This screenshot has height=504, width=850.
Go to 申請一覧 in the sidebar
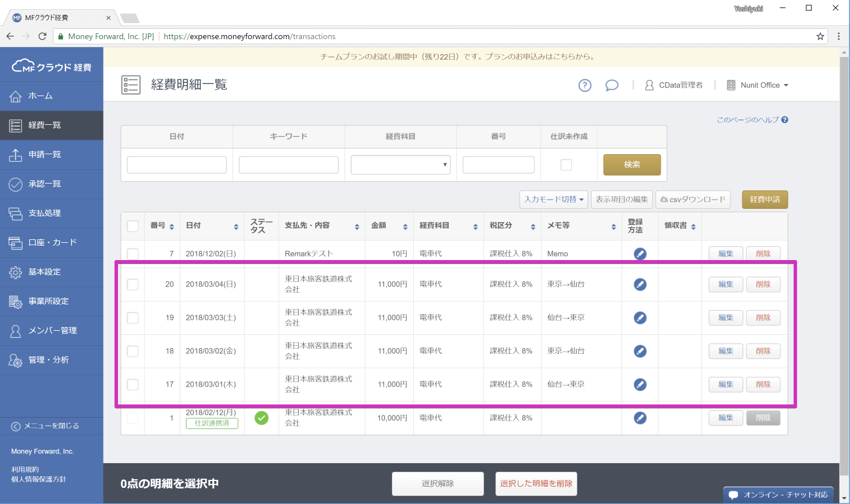point(45,154)
